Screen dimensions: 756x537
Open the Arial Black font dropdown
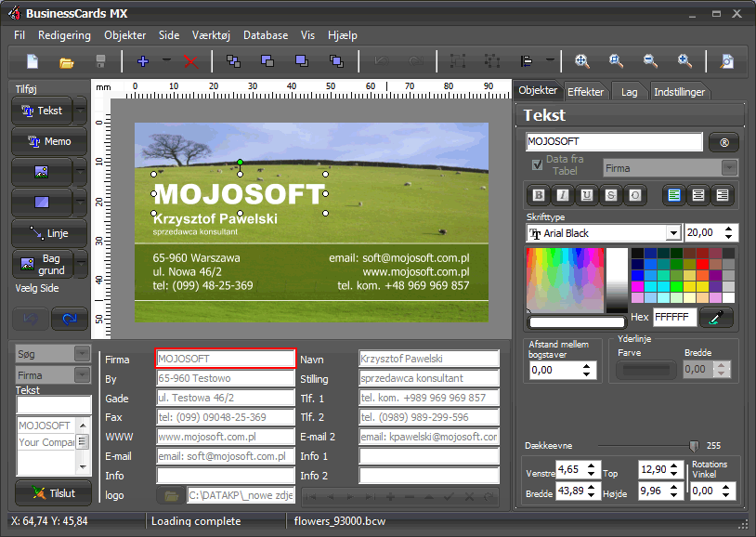click(x=673, y=233)
